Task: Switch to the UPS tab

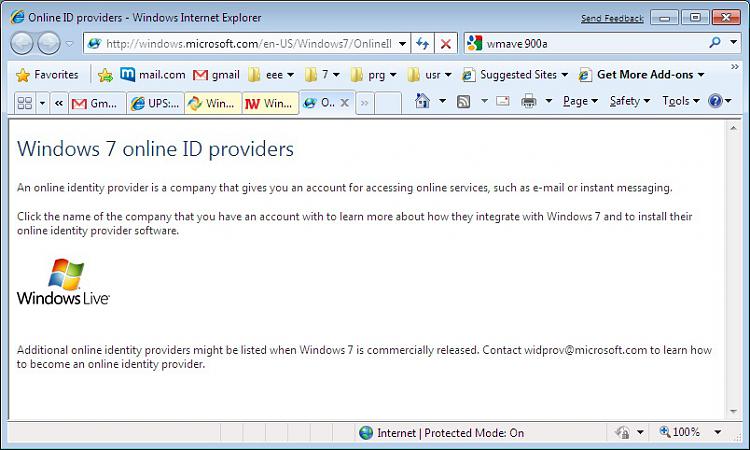Action: (x=155, y=103)
